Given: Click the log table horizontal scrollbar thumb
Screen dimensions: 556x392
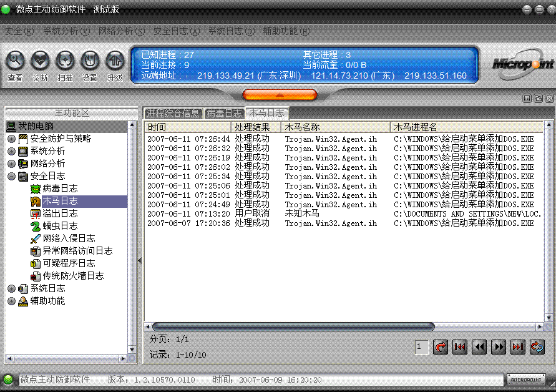Looking at the screenshot, I should 293,326.
